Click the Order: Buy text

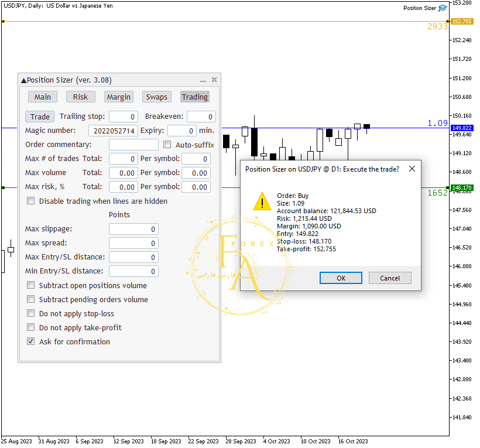coord(293,196)
